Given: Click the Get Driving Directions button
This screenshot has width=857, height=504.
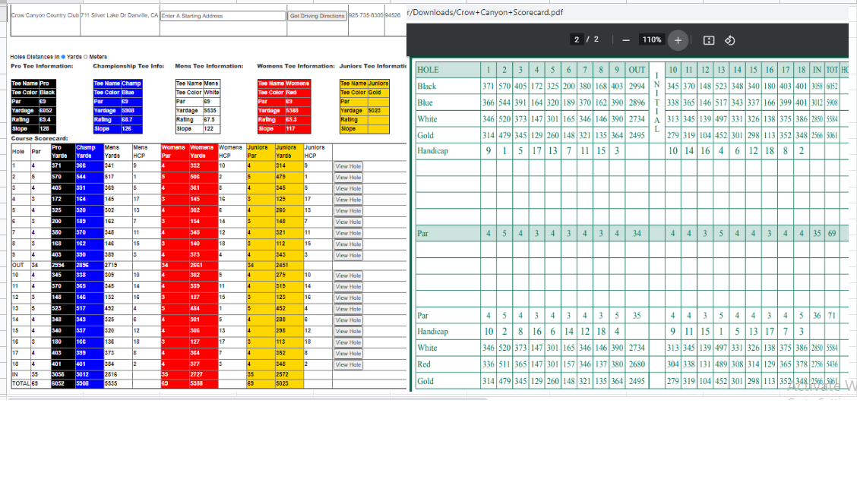Looking at the screenshot, I should (317, 16).
